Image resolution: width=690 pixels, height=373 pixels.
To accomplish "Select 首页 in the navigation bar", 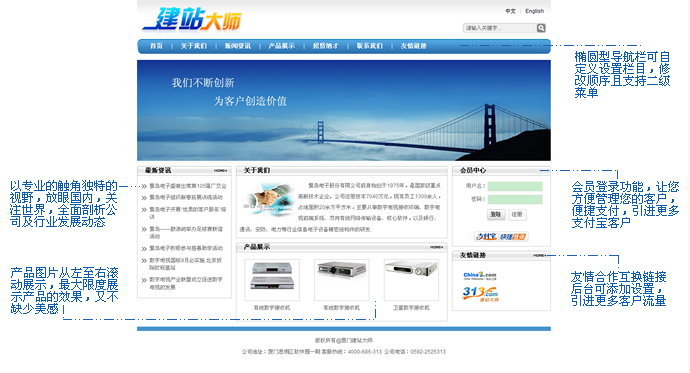I will (x=156, y=46).
